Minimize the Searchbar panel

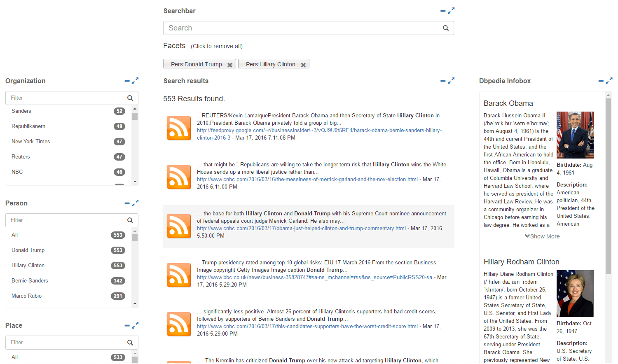click(443, 11)
